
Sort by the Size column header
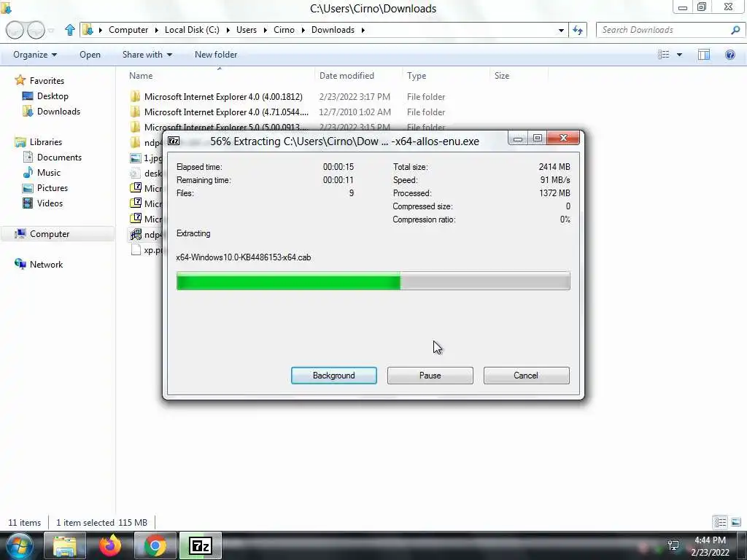[x=502, y=75]
